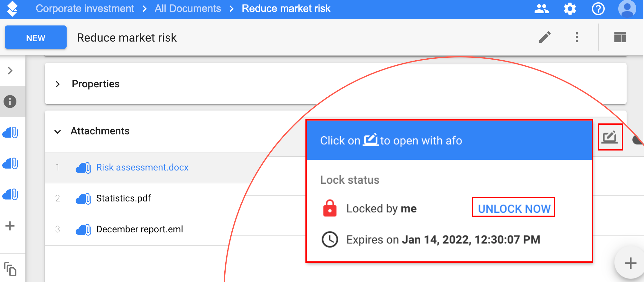Image resolution: width=644 pixels, height=282 pixels.
Task: Go to the All Documents breadcrumb
Action: tap(188, 9)
